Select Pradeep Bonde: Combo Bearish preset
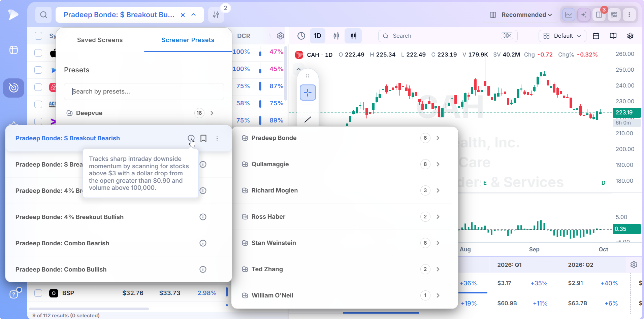The width and height of the screenshot is (644, 319). click(x=62, y=243)
